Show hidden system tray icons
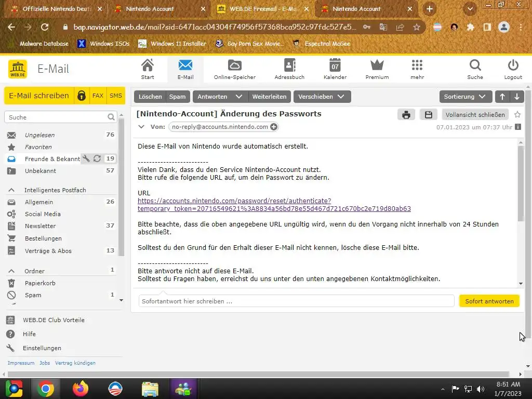The image size is (532, 399). click(443, 389)
